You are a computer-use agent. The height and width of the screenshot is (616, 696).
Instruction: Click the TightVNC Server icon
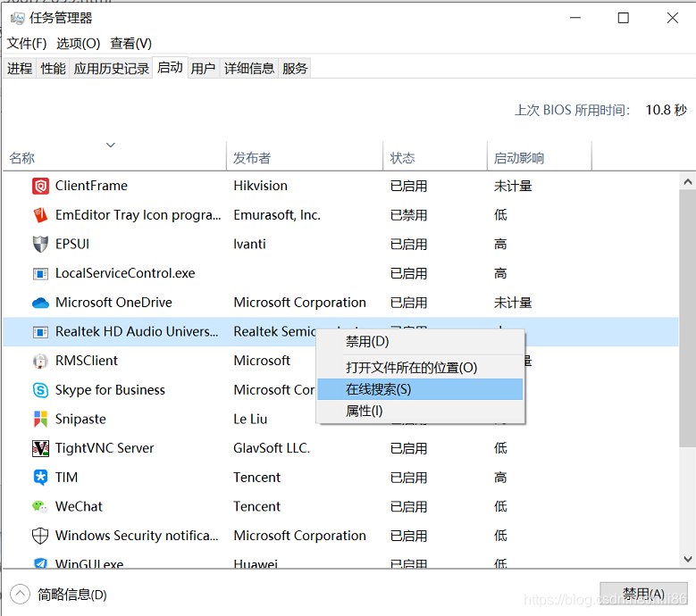40,448
